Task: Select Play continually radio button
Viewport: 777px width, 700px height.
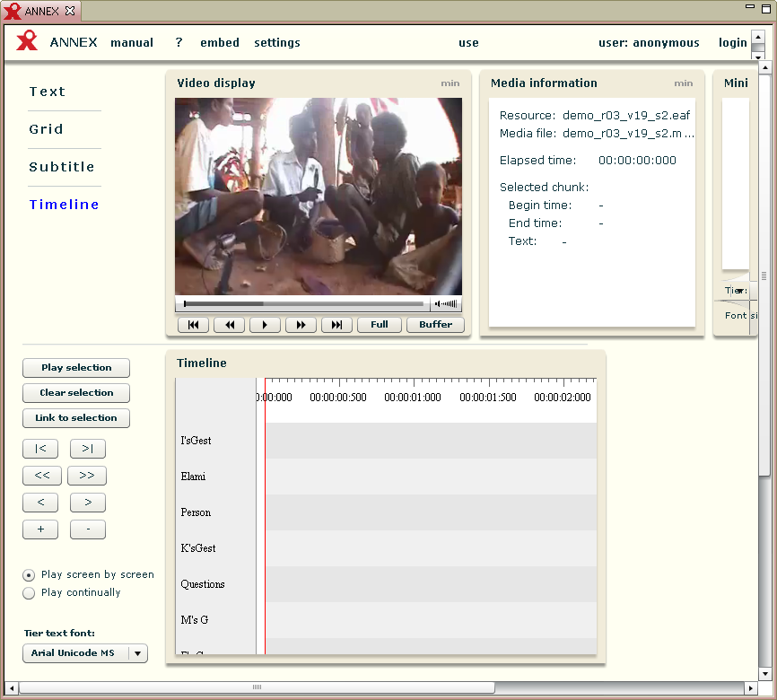Action: pos(30,593)
